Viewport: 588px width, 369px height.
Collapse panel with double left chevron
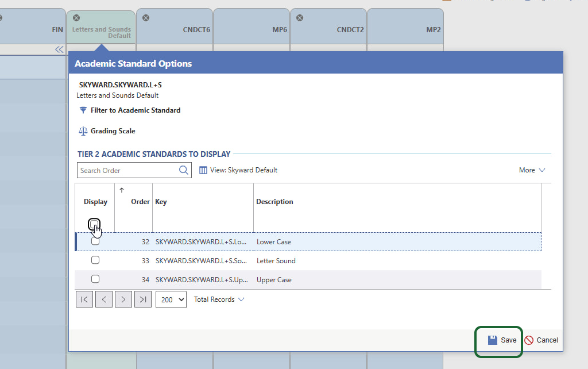click(59, 49)
